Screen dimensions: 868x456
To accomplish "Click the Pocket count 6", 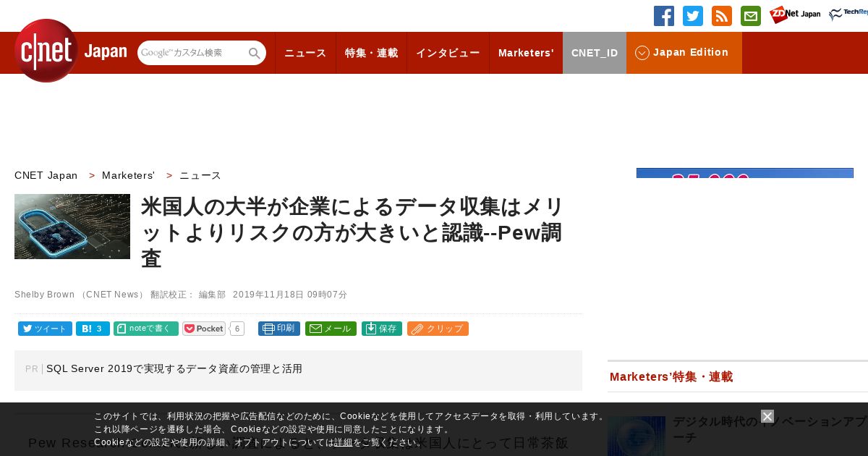I will pos(237,329).
